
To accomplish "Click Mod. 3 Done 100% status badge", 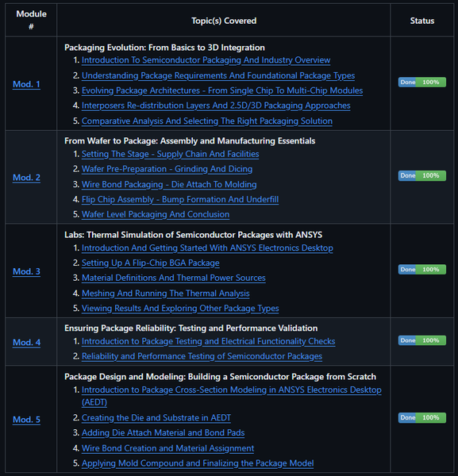I will click(422, 269).
